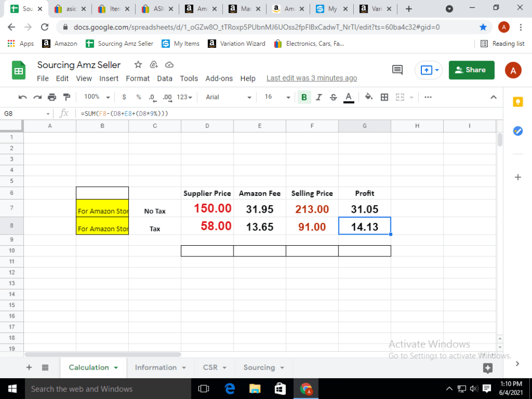532x399 pixels.
Task: Open File Explorer from taskbar
Action: [x=254, y=389]
